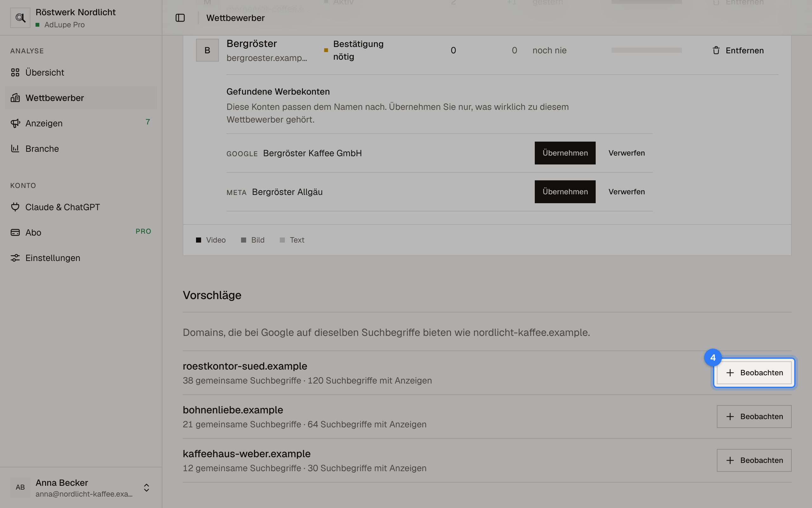Screen dimensions: 812x508
Task: Click the domain text roestkontor-sued.example
Action: 245,366
